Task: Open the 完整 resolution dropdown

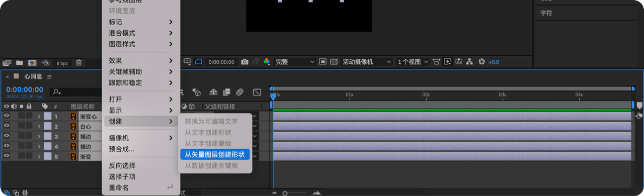Action: [294, 62]
